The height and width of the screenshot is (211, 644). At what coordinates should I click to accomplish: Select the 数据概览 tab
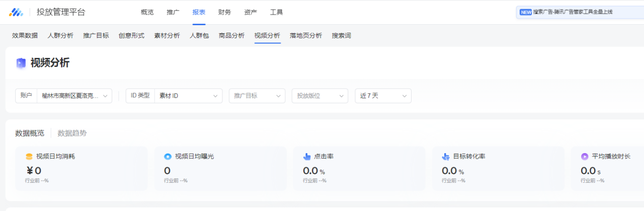coord(30,133)
